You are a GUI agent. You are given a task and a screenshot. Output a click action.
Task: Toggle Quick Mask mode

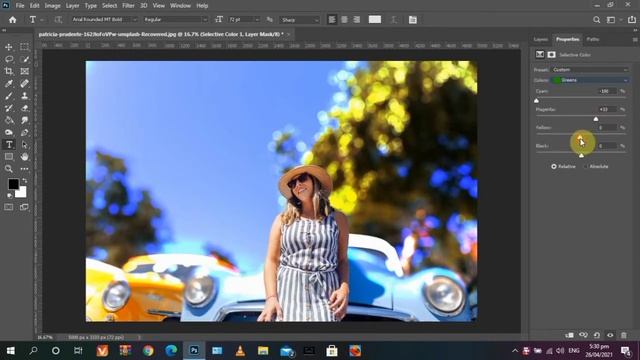[9, 207]
